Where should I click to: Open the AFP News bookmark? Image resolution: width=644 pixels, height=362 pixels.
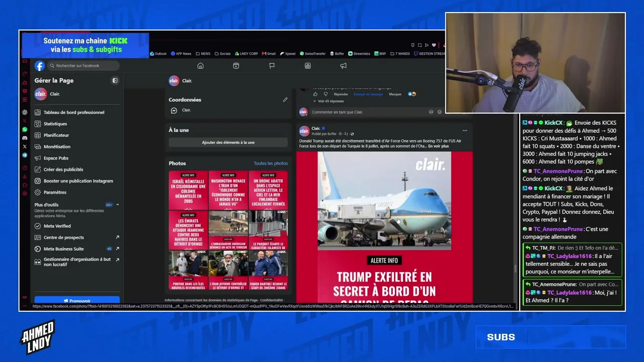coord(181,54)
